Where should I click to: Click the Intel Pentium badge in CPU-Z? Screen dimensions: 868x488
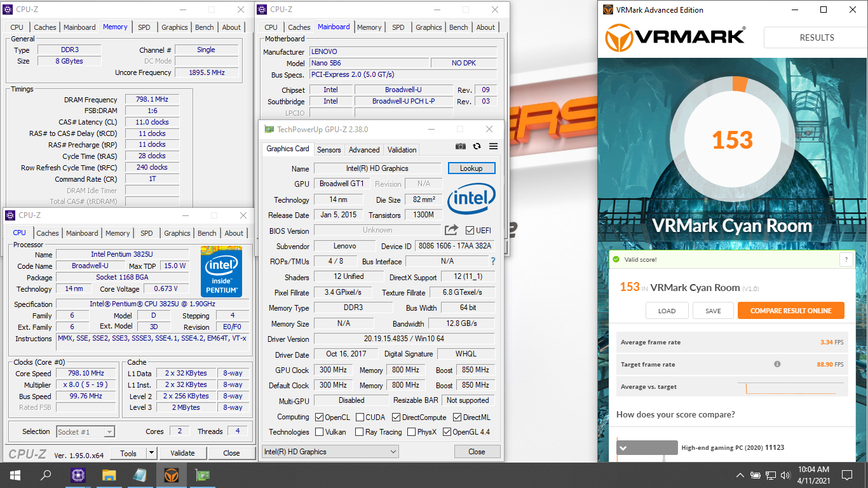pos(221,271)
